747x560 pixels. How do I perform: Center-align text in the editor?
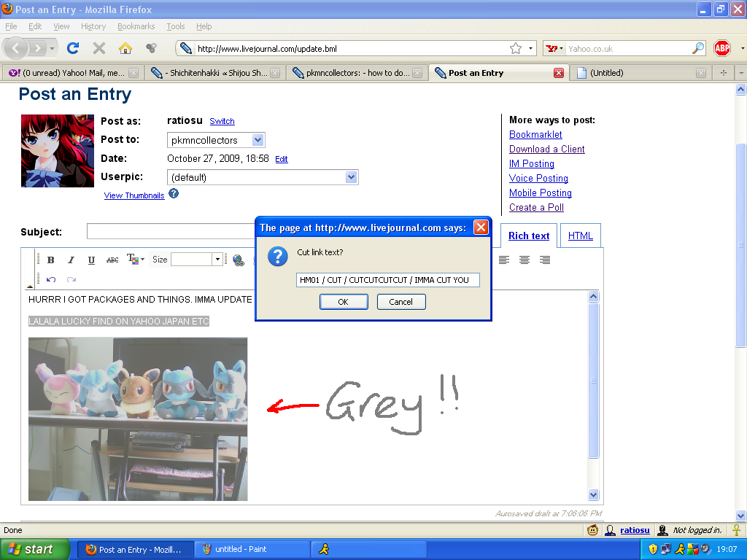tap(525, 260)
